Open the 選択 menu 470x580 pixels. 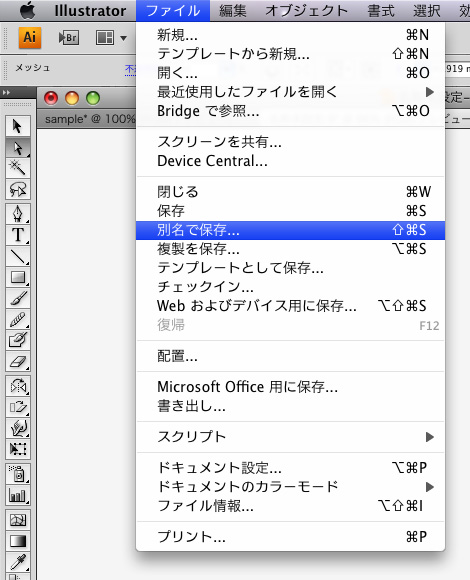coord(427,11)
